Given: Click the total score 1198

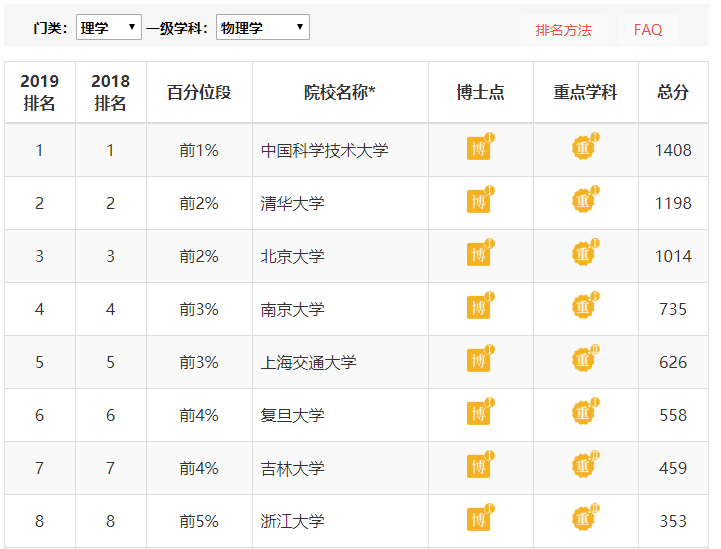Looking at the screenshot, I should pyautogui.click(x=673, y=203).
